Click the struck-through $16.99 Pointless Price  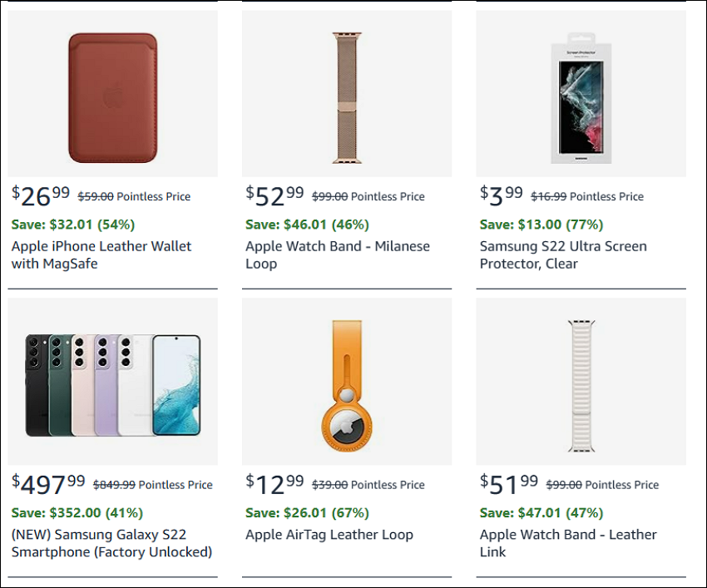click(x=587, y=196)
